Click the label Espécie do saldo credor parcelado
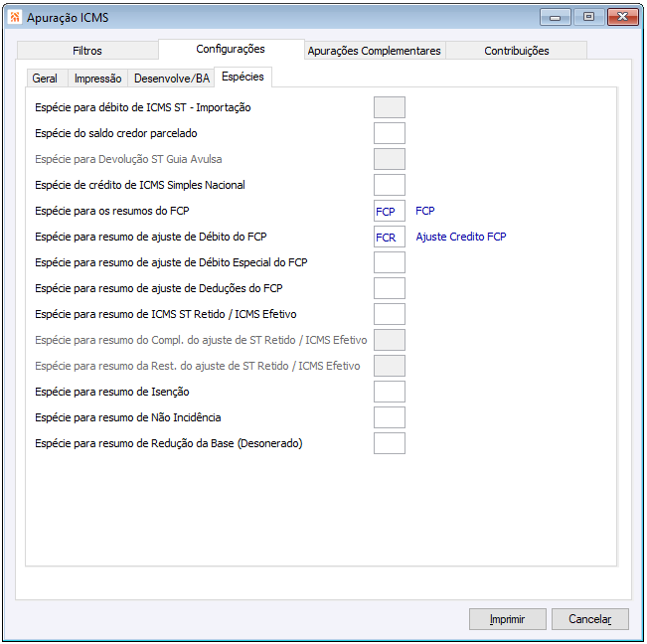Screen dimensions: 647x644 coord(116,133)
